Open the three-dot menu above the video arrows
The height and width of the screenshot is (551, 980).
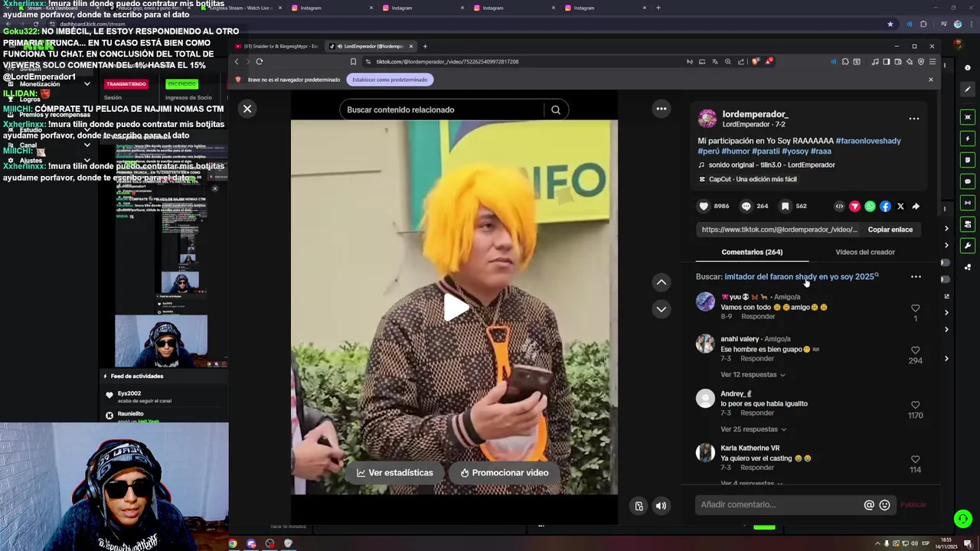(661, 109)
